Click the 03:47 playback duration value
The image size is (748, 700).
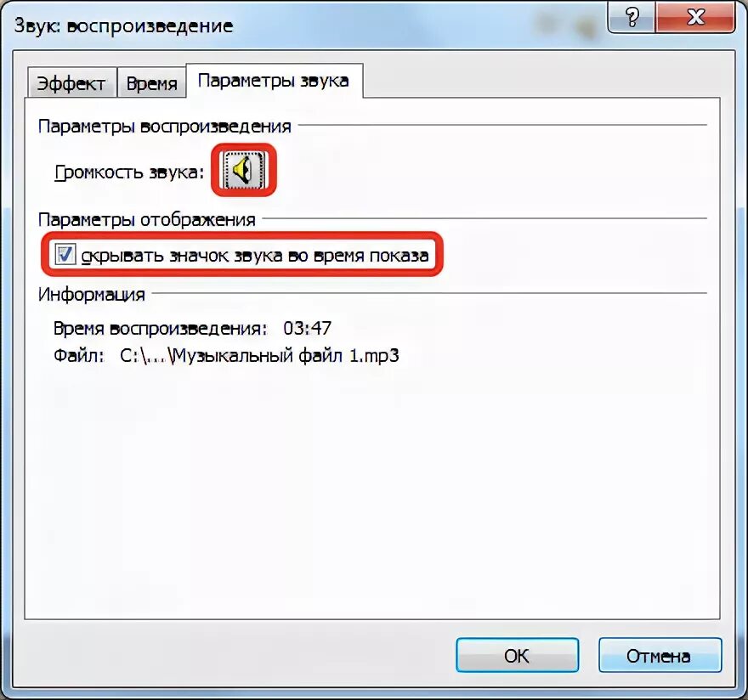point(307,328)
